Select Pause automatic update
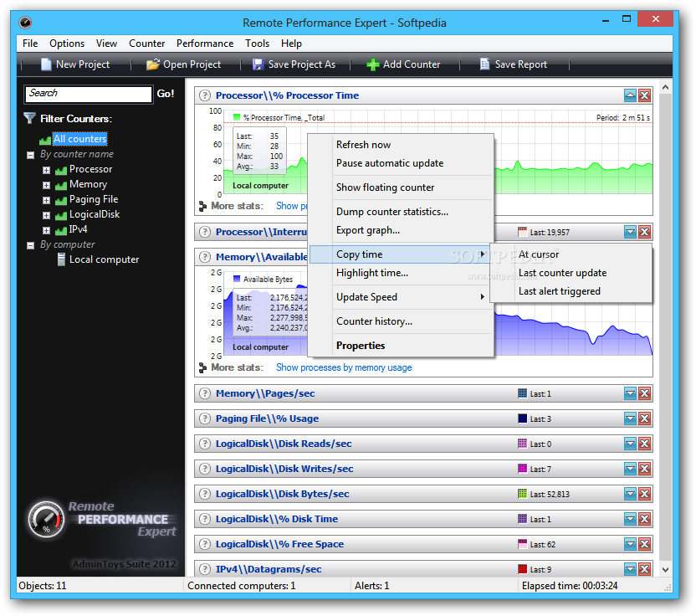This screenshot has width=696, height=616. coord(402,163)
